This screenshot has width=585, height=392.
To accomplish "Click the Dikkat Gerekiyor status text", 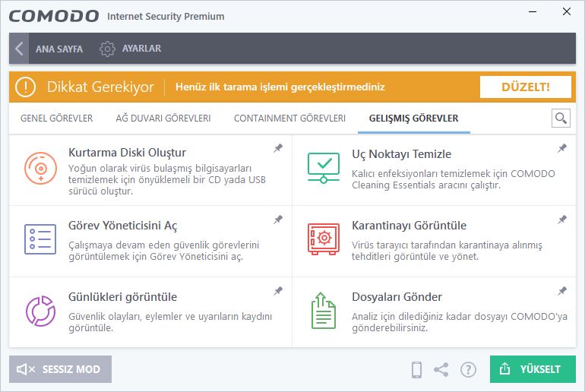I will [x=100, y=87].
